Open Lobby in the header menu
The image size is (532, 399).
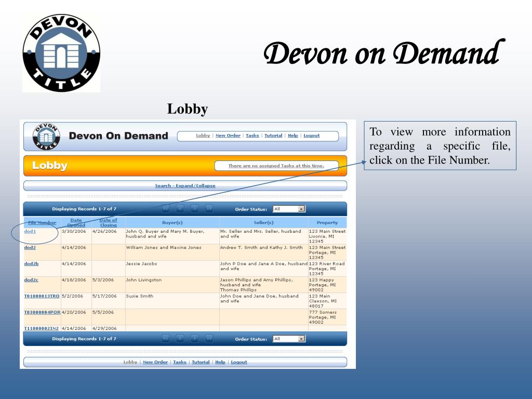[203, 136]
